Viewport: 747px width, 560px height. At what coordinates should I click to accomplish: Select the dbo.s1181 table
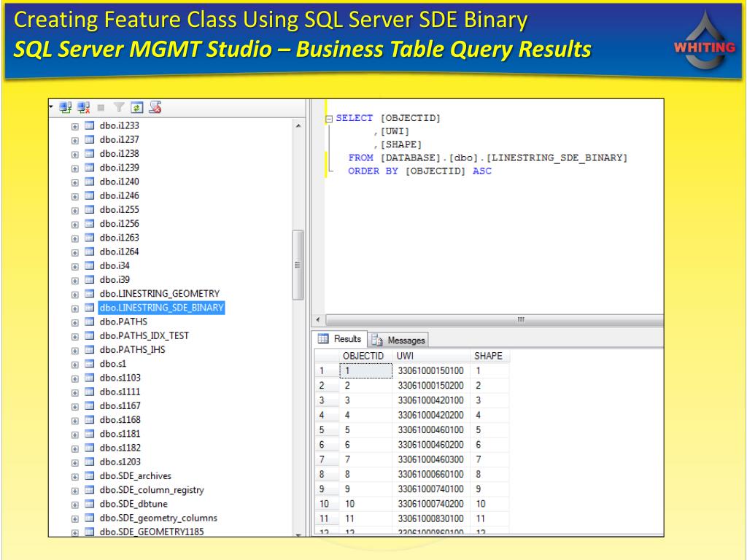[x=120, y=434]
